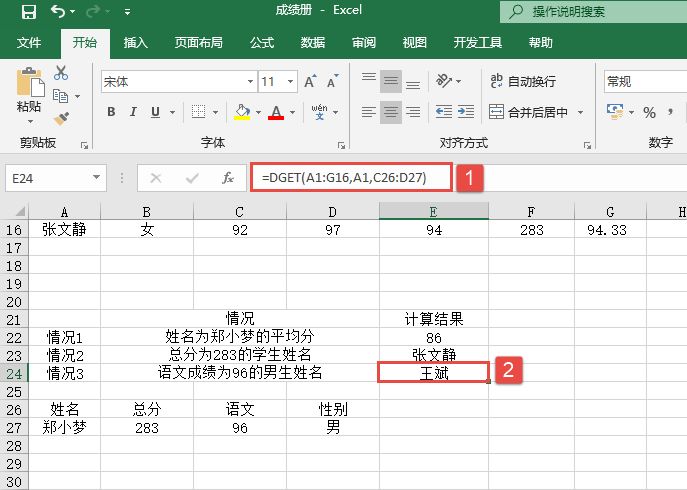Click the Enter checkmark formula icon
This screenshot has height=490, width=687.
click(x=192, y=178)
